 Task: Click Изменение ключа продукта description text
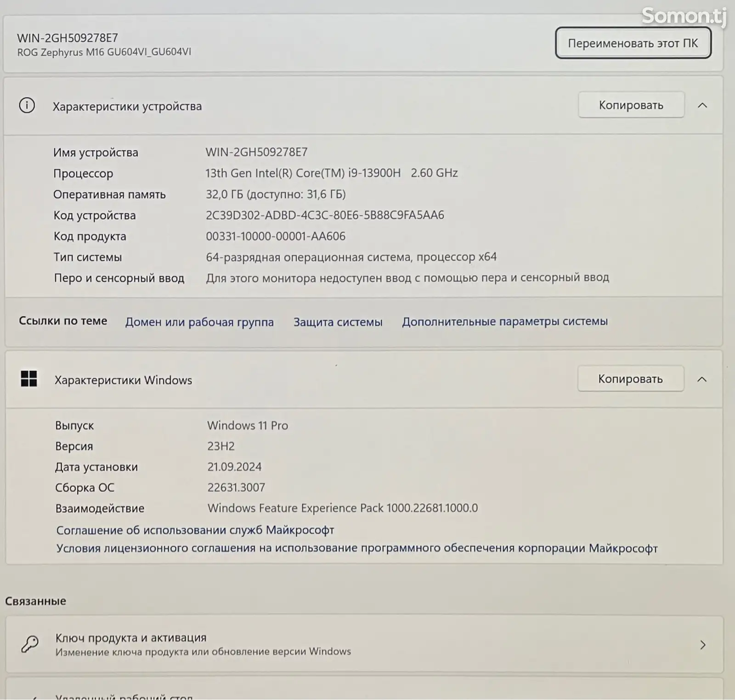(203, 652)
